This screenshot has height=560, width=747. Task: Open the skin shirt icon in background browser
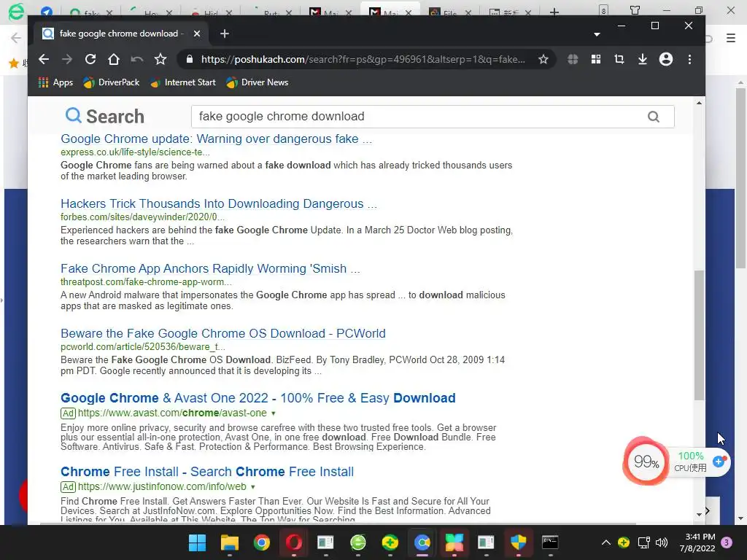pyautogui.click(x=635, y=10)
